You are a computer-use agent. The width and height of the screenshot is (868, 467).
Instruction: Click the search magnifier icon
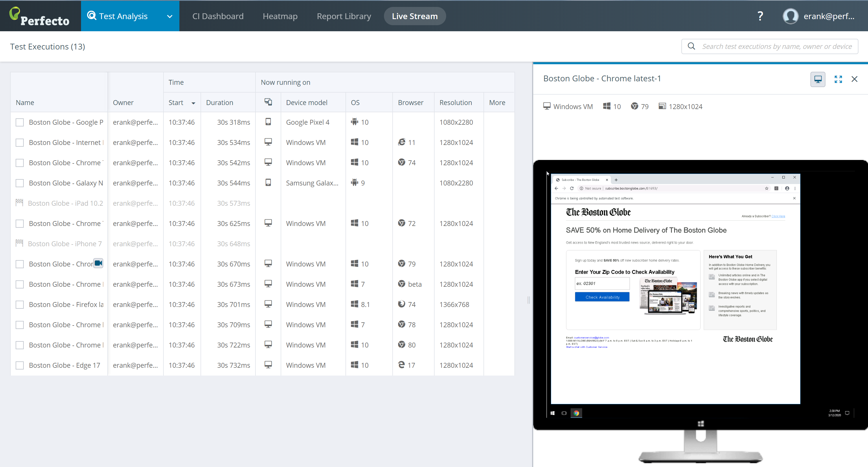coord(691,46)
